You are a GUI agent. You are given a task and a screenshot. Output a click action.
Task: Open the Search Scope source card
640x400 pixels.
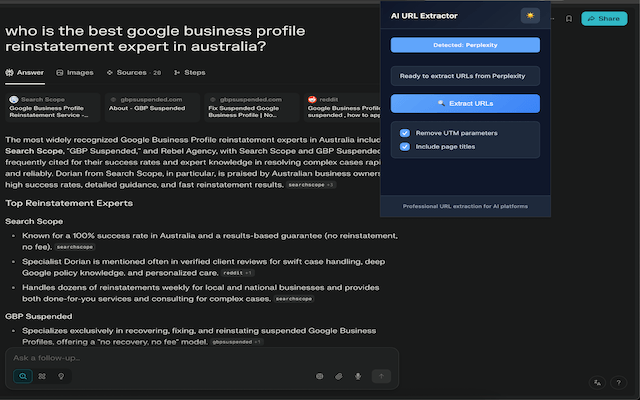(53, 107)
